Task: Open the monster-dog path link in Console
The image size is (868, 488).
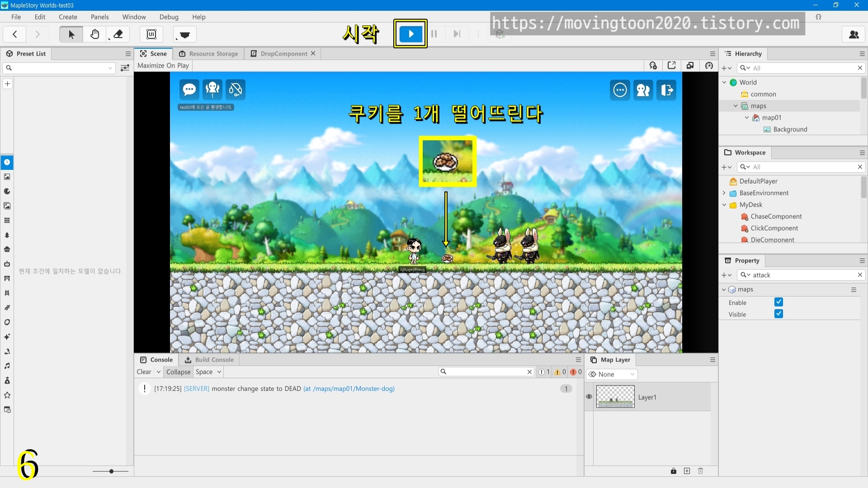Action: [x=349, y=389]
